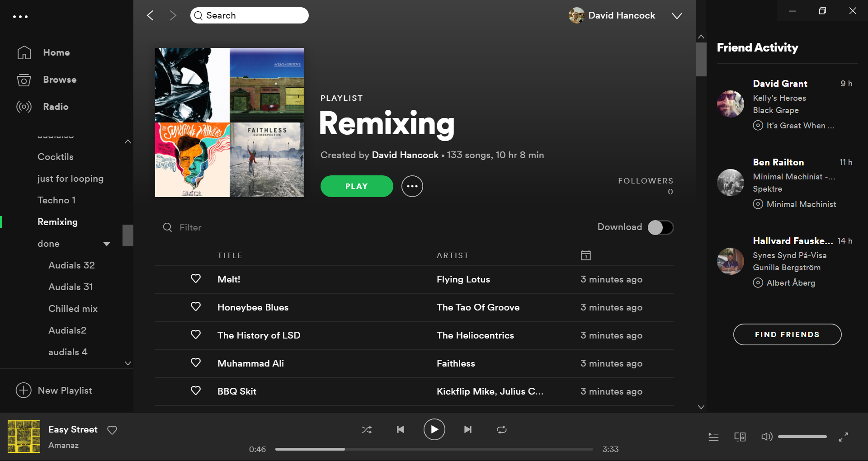Open David Hancock's profile avatar
The image size is (868, 461).
pos(576,15)
